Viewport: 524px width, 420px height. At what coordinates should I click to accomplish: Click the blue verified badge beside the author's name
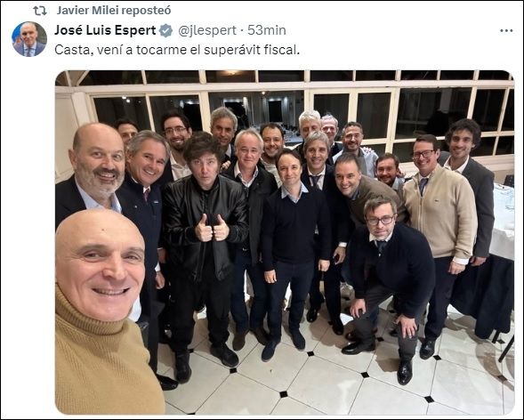tap(165, 31)
